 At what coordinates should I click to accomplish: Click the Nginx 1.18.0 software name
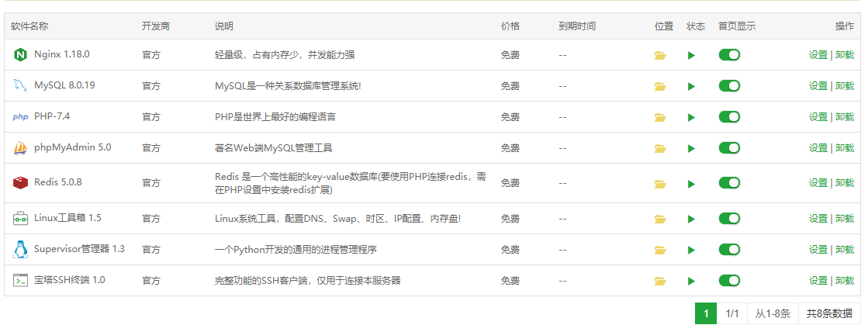(62, 54)
